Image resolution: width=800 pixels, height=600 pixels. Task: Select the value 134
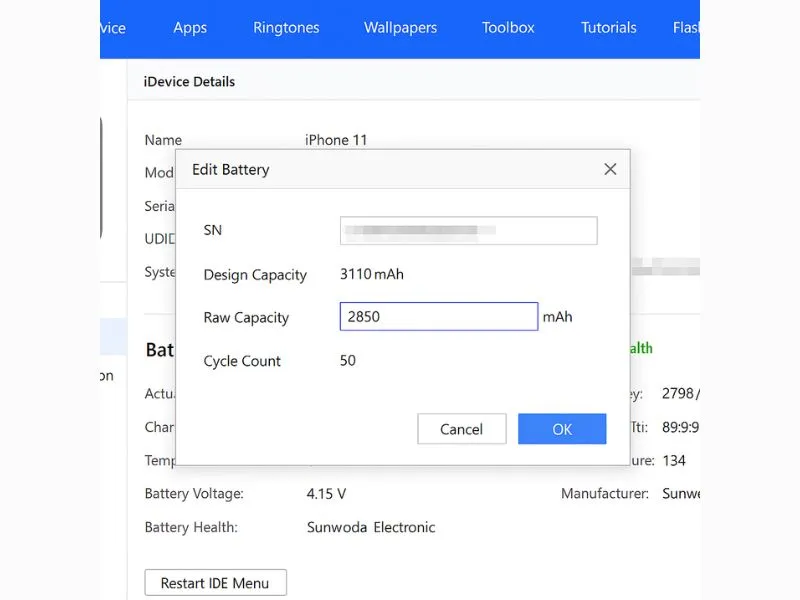(x=674, y=461)
